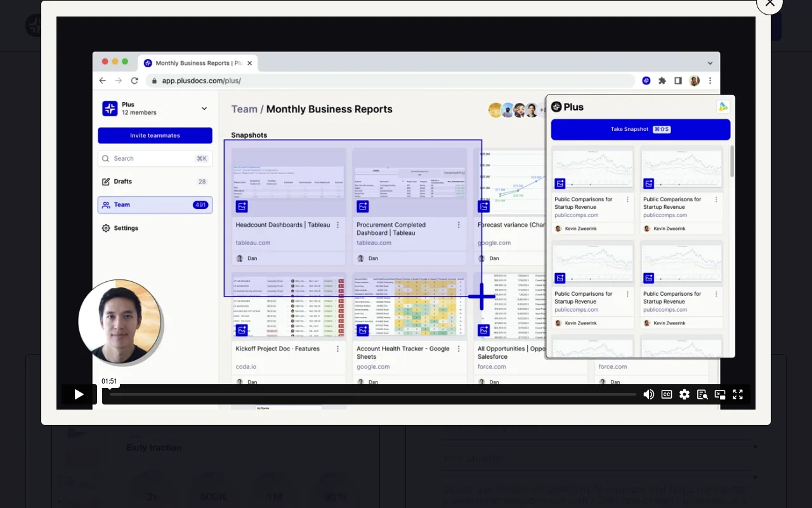The height and width of the screenshot is (508, 812).
Task: Close the Monthly Business Reports browser tab
Action: pos(250,63)
